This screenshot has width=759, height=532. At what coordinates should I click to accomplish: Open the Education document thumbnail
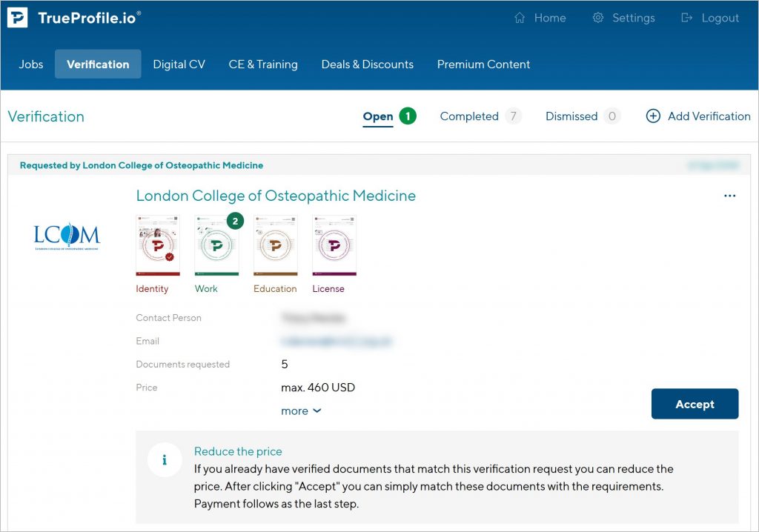[x=276, y=245]
